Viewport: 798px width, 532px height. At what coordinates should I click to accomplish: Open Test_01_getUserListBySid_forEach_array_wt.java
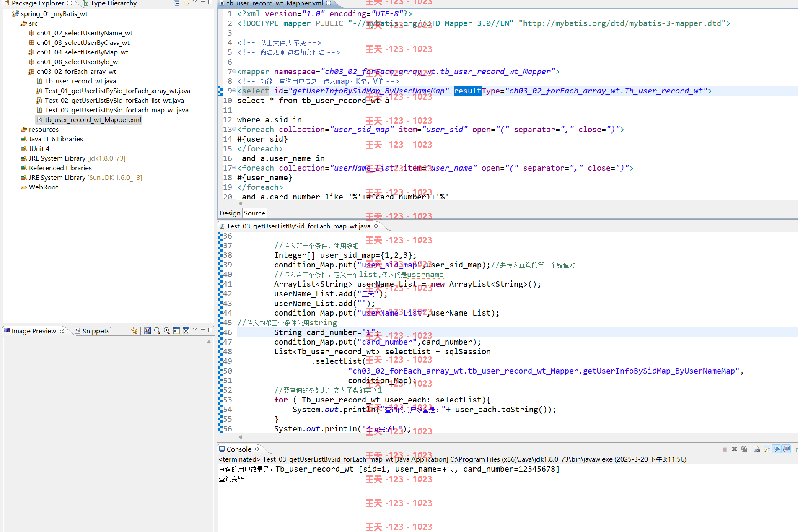click(x=117, y=91)
